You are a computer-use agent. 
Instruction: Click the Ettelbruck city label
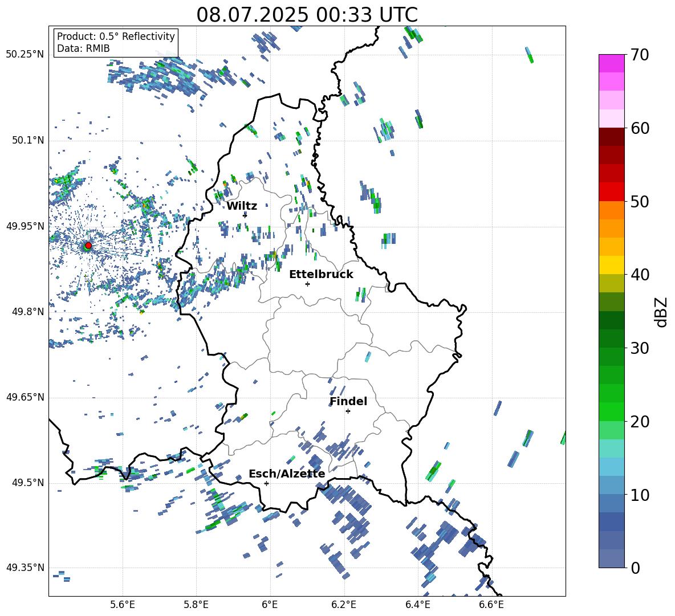(x=321, y=275)
